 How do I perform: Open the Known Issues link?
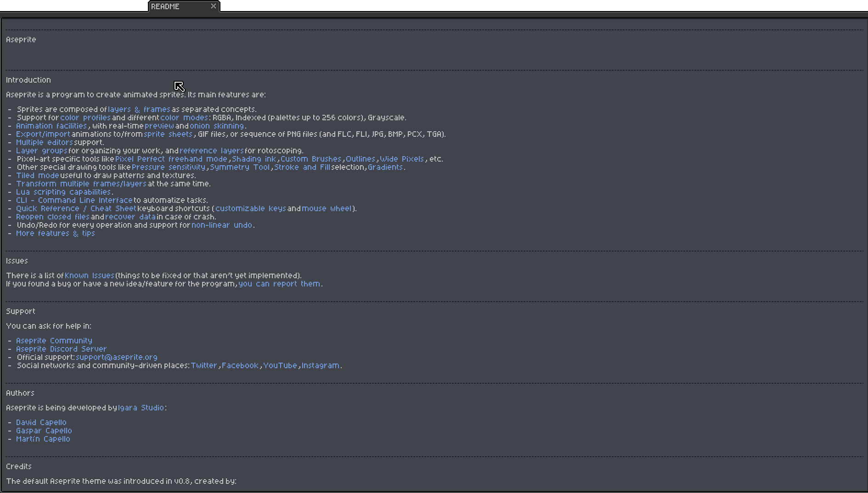(x=90, y=275)
